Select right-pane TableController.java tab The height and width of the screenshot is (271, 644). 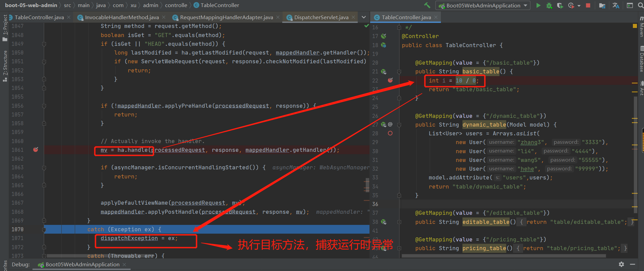point(406,17)
